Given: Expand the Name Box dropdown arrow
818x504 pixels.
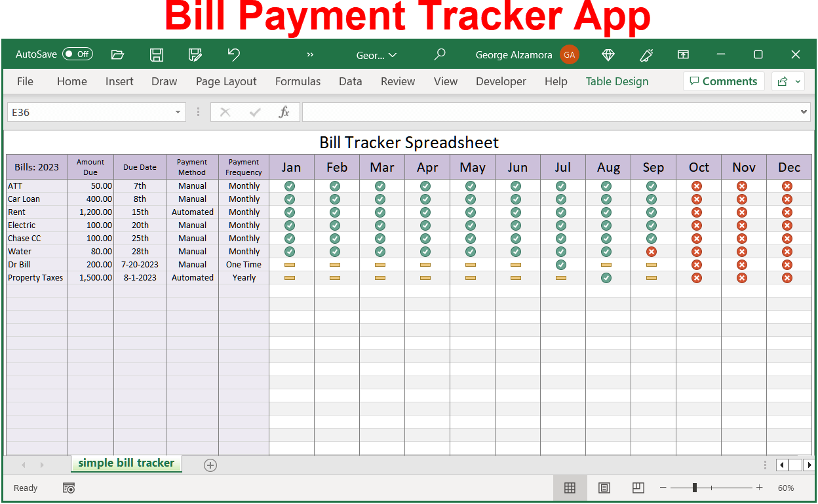Looking at the screenshot, I should 178,113.
